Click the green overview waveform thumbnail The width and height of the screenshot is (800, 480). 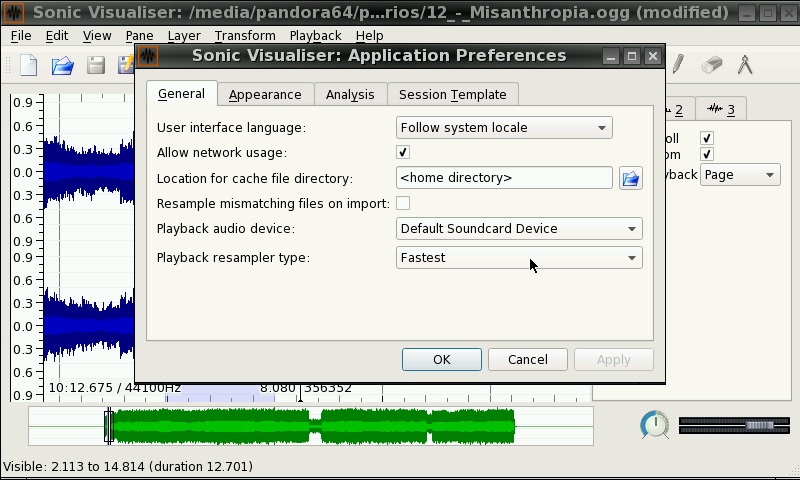click(x=310, y=426)
